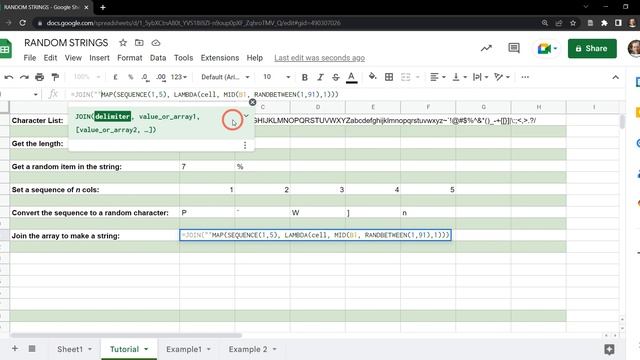Click the browser address bar
640x360 pixels.
[x=286, y=23]
